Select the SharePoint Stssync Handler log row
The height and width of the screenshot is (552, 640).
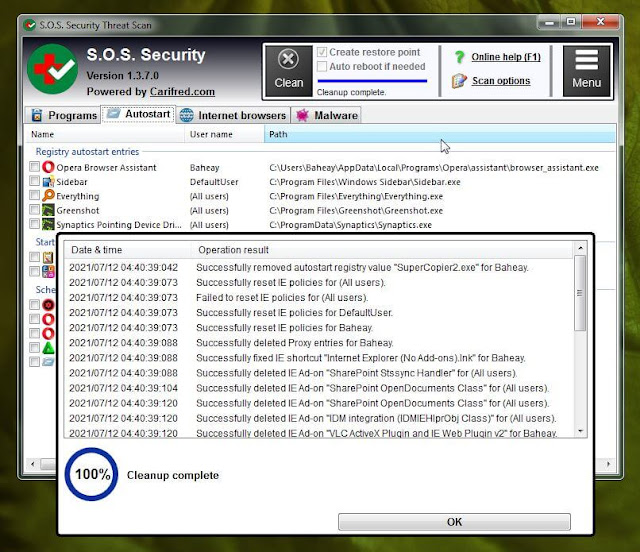pos(319,373)
